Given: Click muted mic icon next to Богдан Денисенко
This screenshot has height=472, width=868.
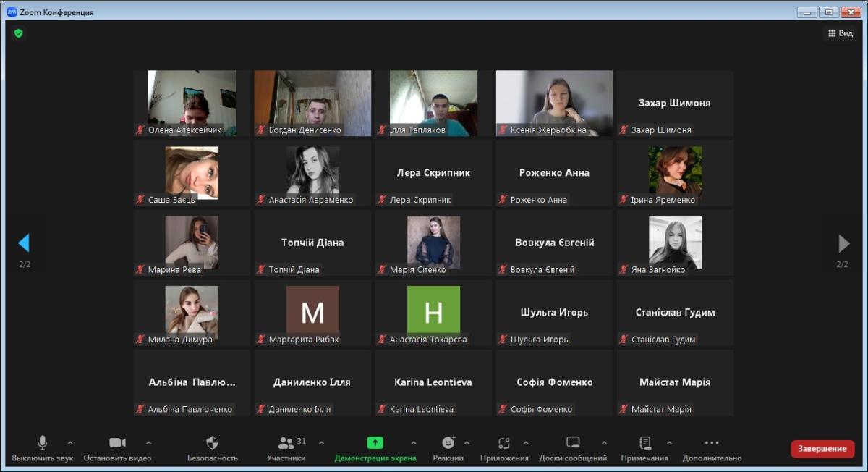Looking at the screenshot, I should pyautogui.click(x=261, y=130).
